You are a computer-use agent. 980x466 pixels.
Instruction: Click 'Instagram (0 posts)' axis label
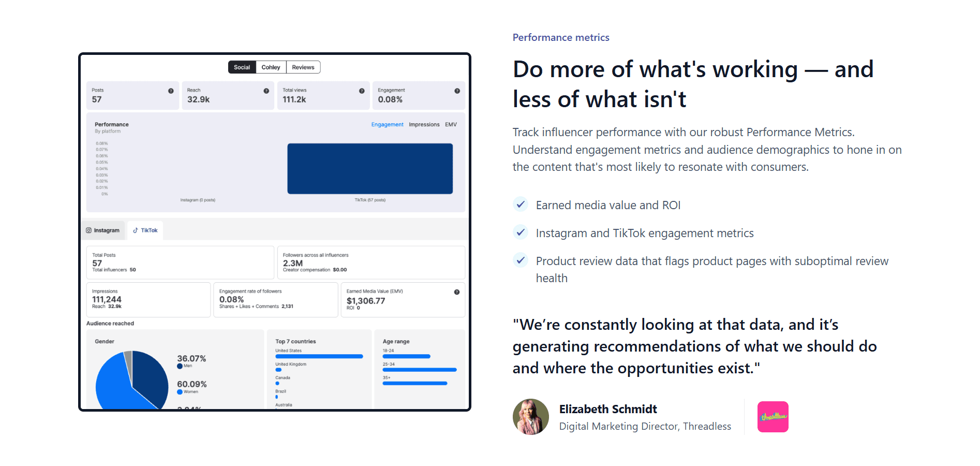point(198,200)
